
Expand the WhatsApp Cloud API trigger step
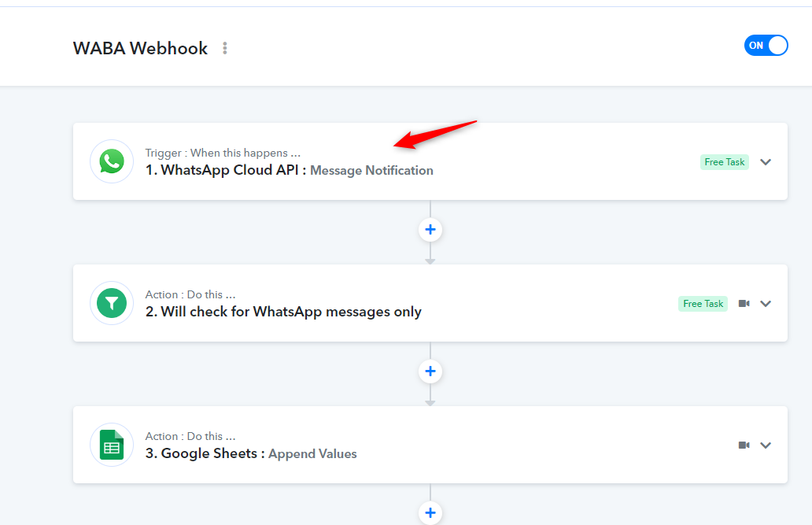coord(766,161)
